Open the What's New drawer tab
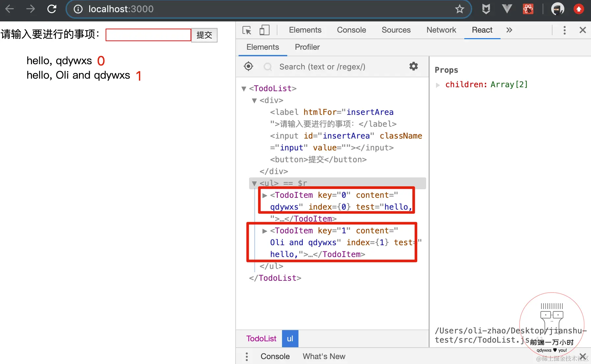This screenshot has width=591, height=364. [324, 356]
